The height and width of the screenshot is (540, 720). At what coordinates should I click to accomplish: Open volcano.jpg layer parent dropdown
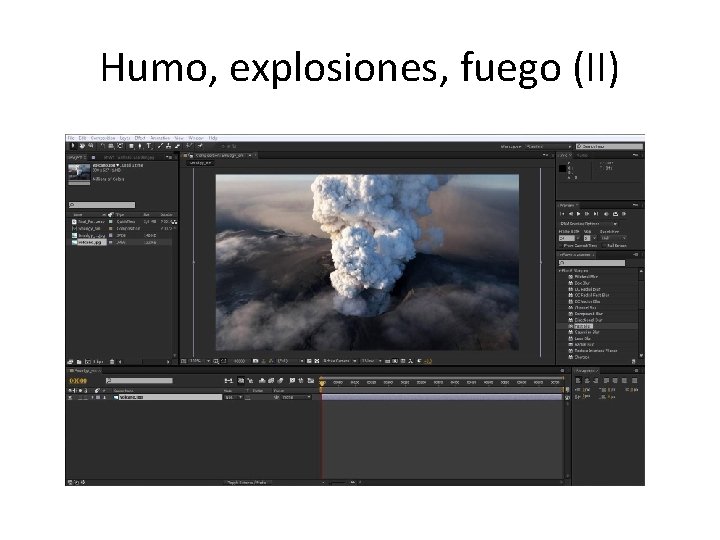point(296,398)
